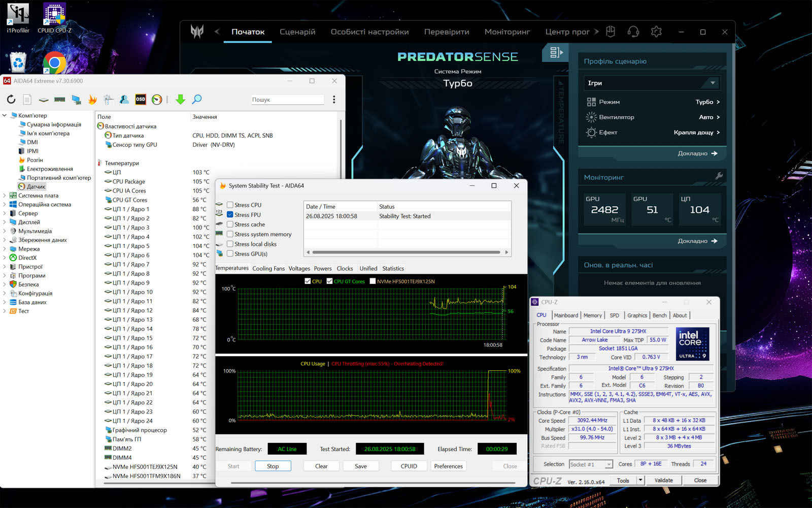This screenshot has width=812, height=508.
Task: Collapse the Комп'ютер tree node
Action: click(x=5, y=115)
